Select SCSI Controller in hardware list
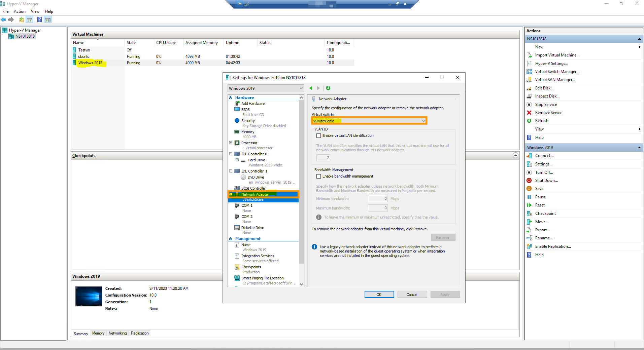This screenshot has height=350, width=644. [253, 188]
